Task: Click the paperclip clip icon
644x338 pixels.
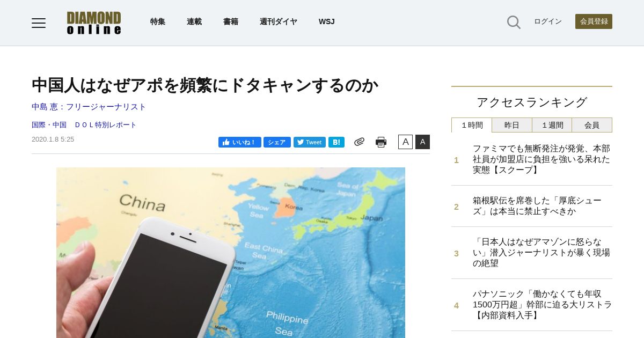Action: click(360, 142)
